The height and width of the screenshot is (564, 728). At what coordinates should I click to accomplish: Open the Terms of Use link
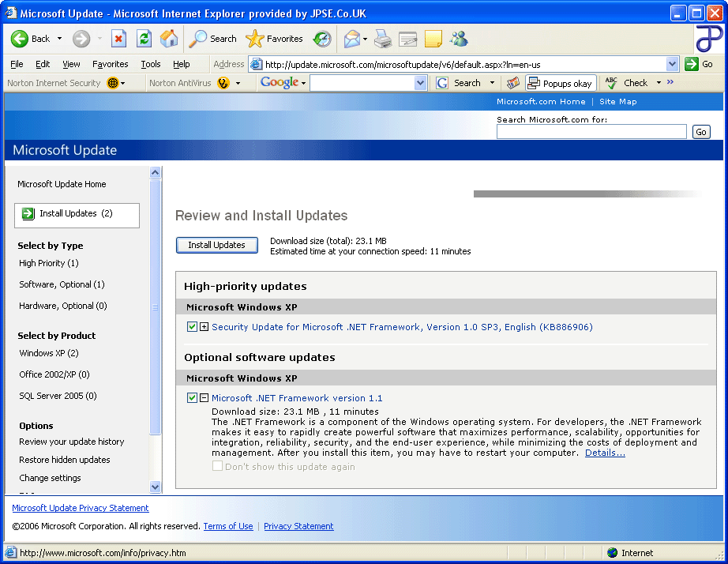tap(228, 526)
